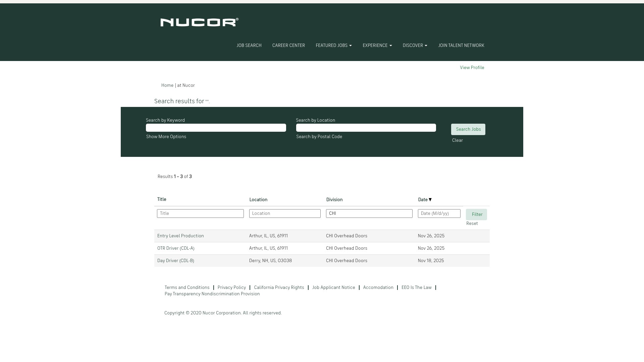Click the Title filter input
This screenshot has height=362, width=644.
click(x=200, y=214)
